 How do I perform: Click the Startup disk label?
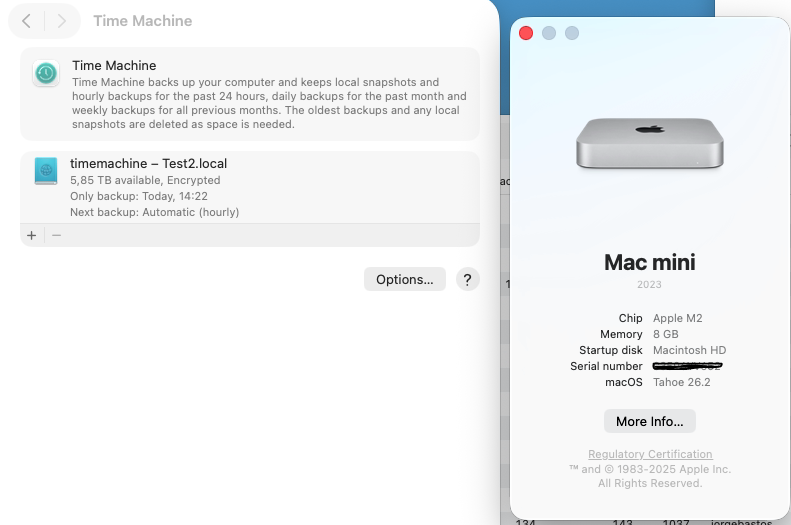coord(611,350)
